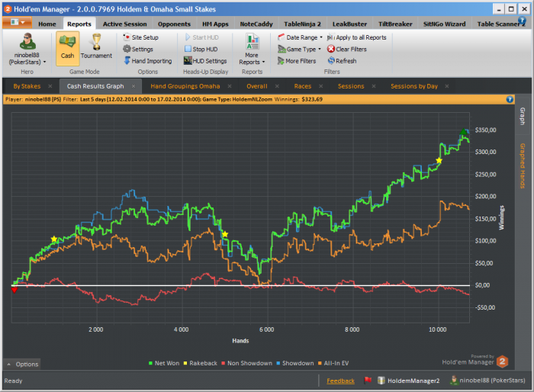
Task: Close the Races report tab
Action: 321,86
